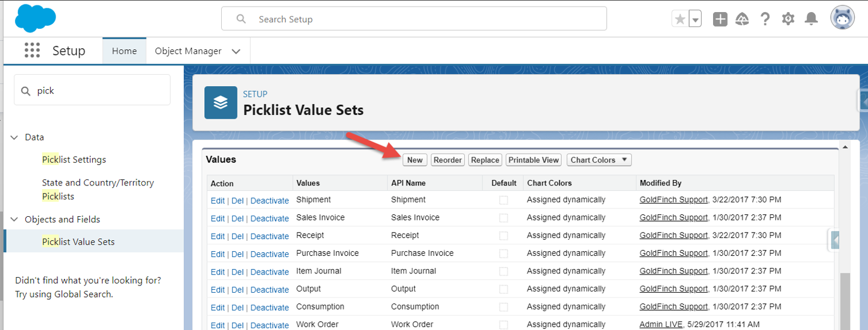Click the Global Actions plus icon

(x=720, y=19)
